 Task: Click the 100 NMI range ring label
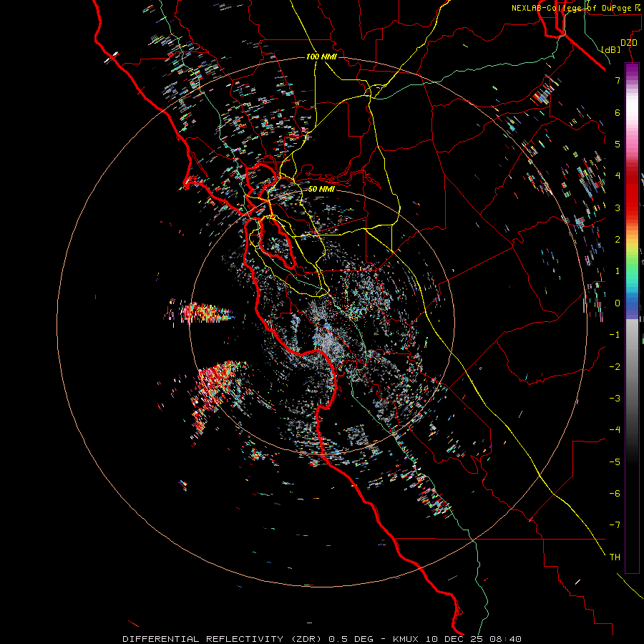321,57
